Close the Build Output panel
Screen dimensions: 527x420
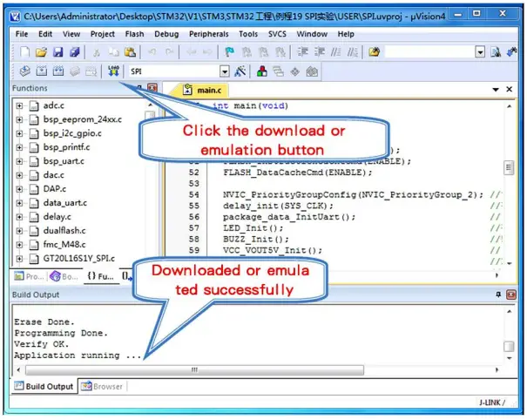(x=511, y=295)
